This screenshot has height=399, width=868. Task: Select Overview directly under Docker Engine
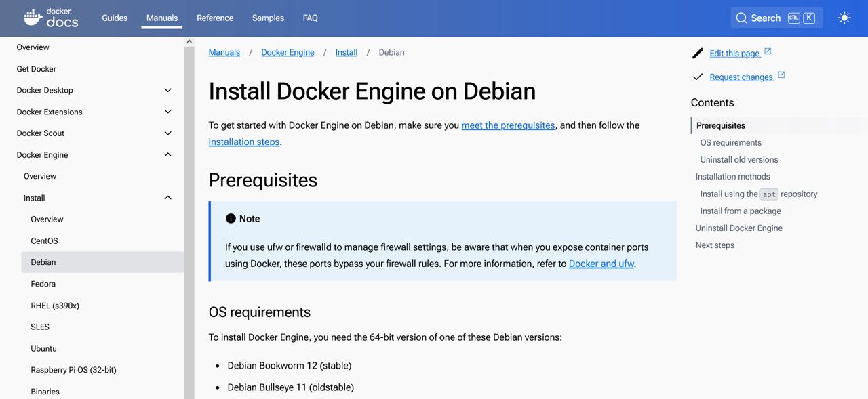pos(40,176)
